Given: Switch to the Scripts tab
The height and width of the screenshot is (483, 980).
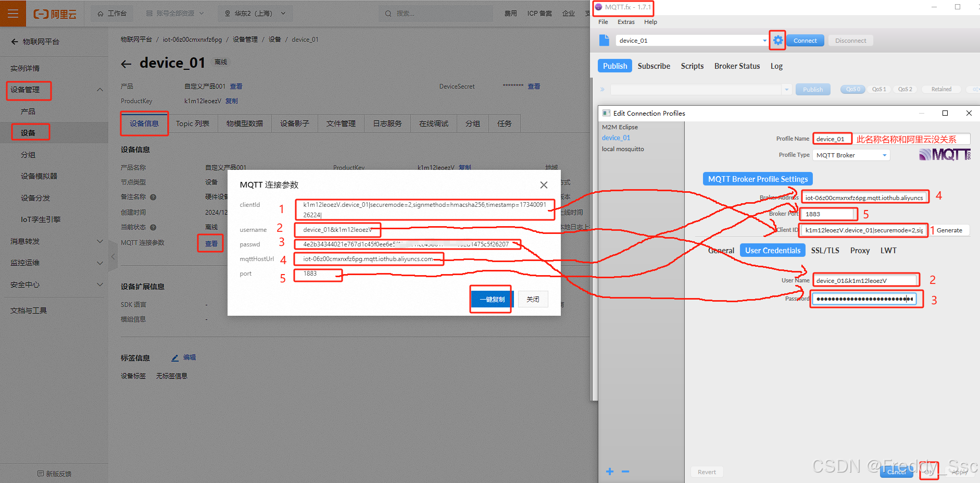Looking at the screenshot, I should pos(692,66).
